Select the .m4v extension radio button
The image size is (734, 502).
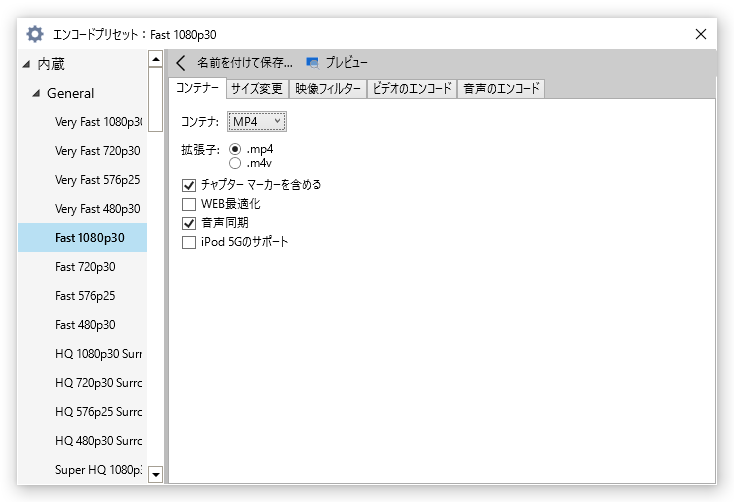click(x=235, y=163)
